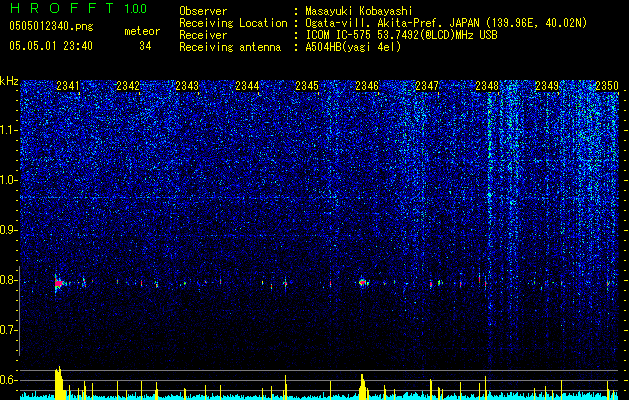629x400 pixels.
Task: Click the observer name Masayuki Kobayashi
Action: point(359,11)
